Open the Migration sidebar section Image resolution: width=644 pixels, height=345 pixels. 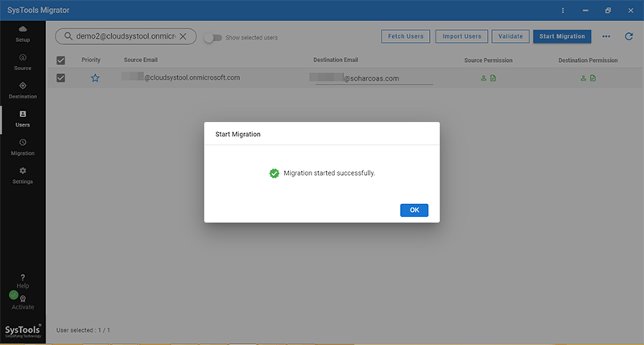(23, 148)
